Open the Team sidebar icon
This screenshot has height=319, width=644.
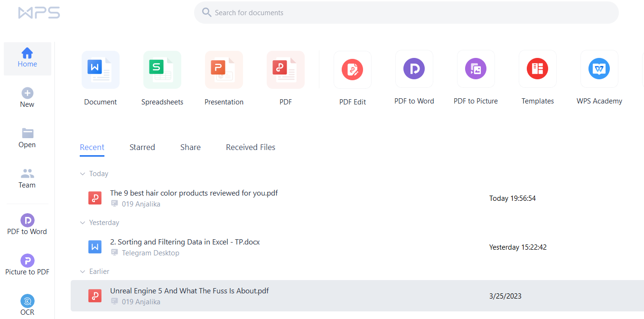point(28,173)
